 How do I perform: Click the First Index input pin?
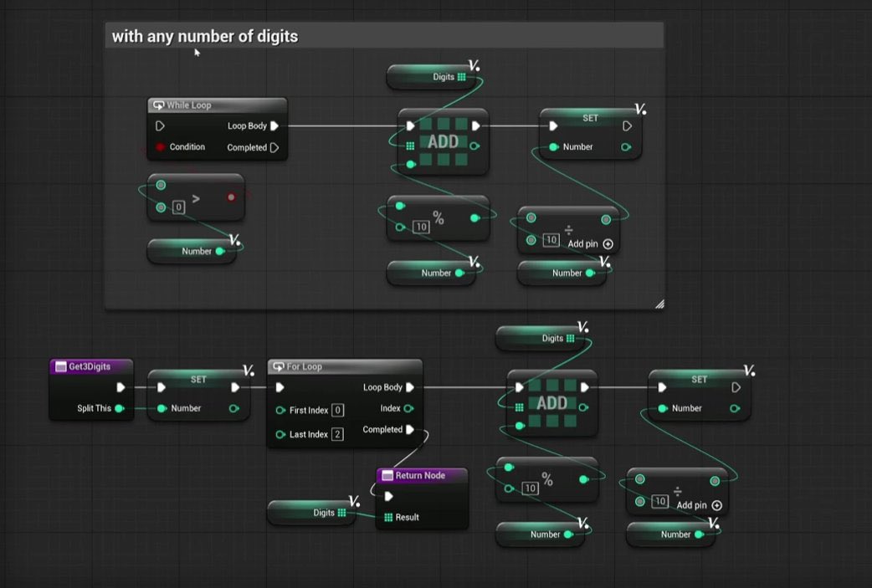[280, 410]
